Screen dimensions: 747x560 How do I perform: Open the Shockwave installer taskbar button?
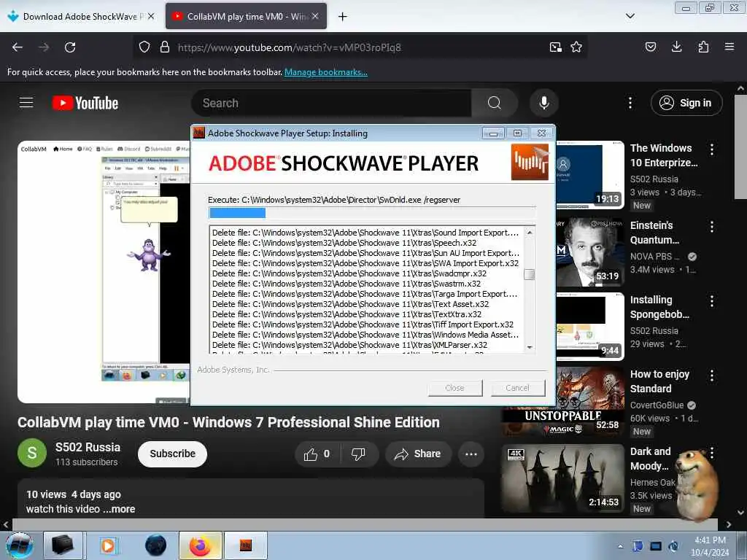pyautogui.click(x=246, y=545)
